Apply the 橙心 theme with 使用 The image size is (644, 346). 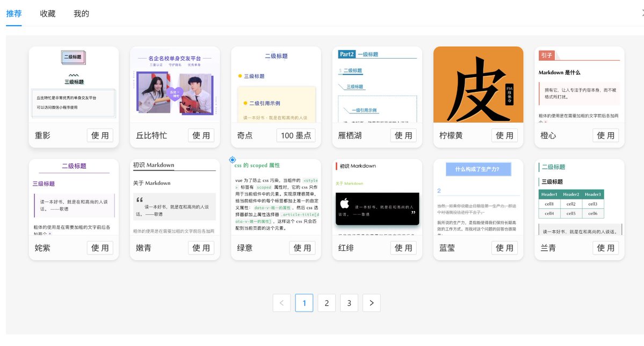pos(605,135)
